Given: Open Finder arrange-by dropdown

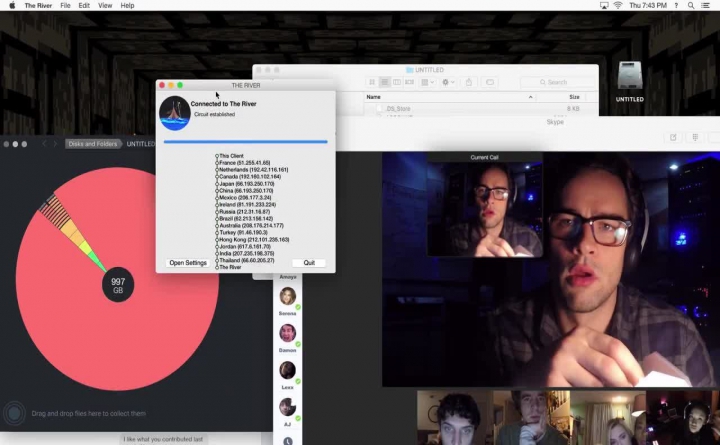Looking at the screenshot, I should 428,82.
